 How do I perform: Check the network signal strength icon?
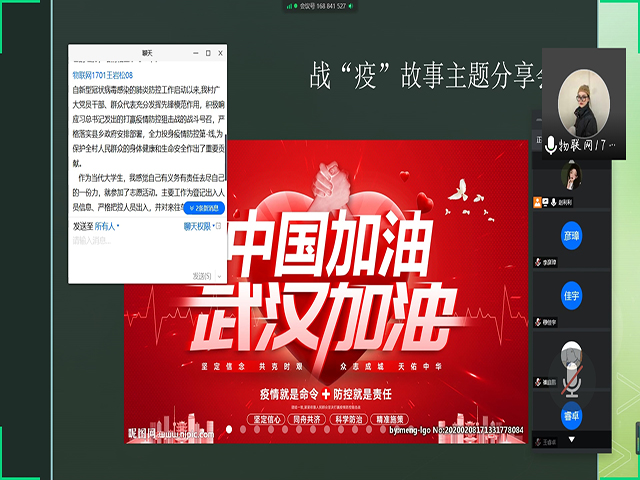pyautogui.click(x=289, y=6)
